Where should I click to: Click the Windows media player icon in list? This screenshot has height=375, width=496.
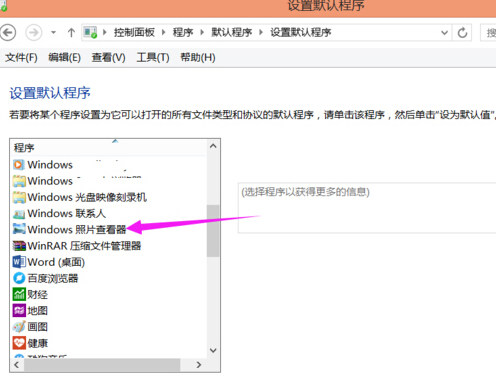pos(19,164)
